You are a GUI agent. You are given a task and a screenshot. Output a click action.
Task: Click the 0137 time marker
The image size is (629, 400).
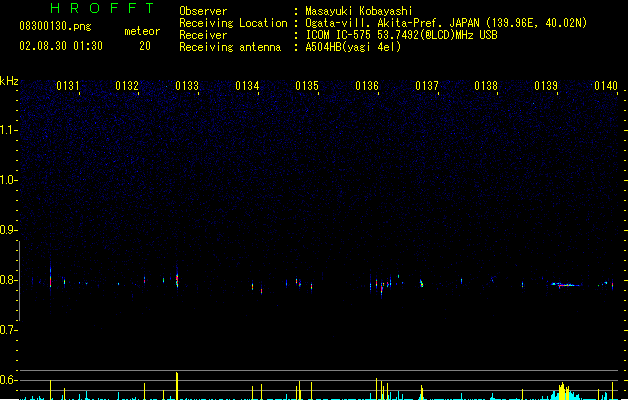427,86
